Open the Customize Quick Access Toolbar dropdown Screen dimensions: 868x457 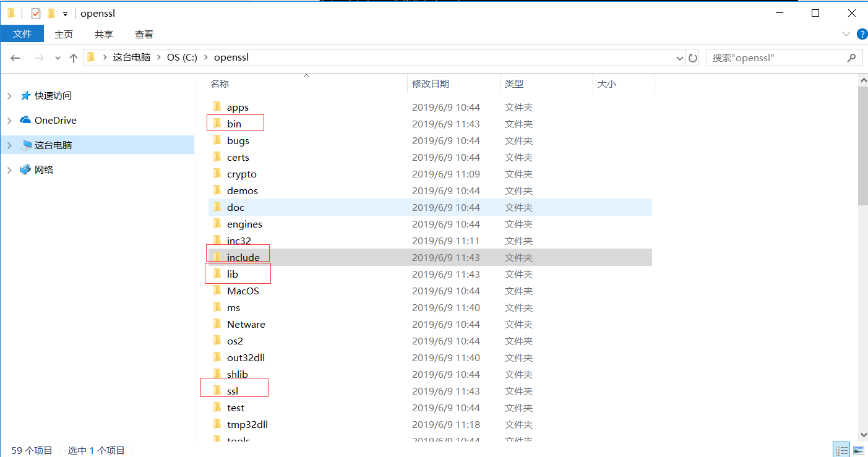coord(65,14)
